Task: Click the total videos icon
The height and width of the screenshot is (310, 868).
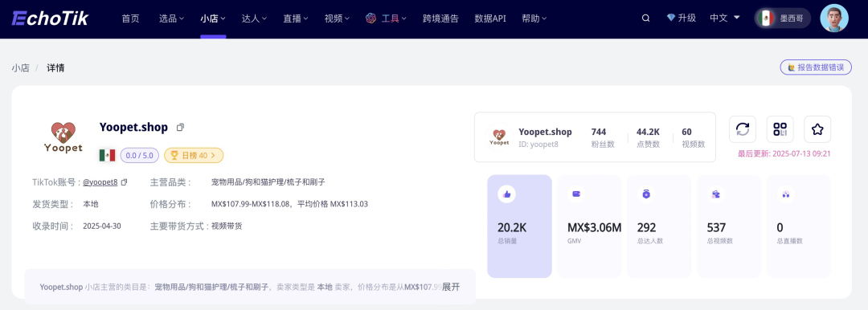Action: pos(715,194)
